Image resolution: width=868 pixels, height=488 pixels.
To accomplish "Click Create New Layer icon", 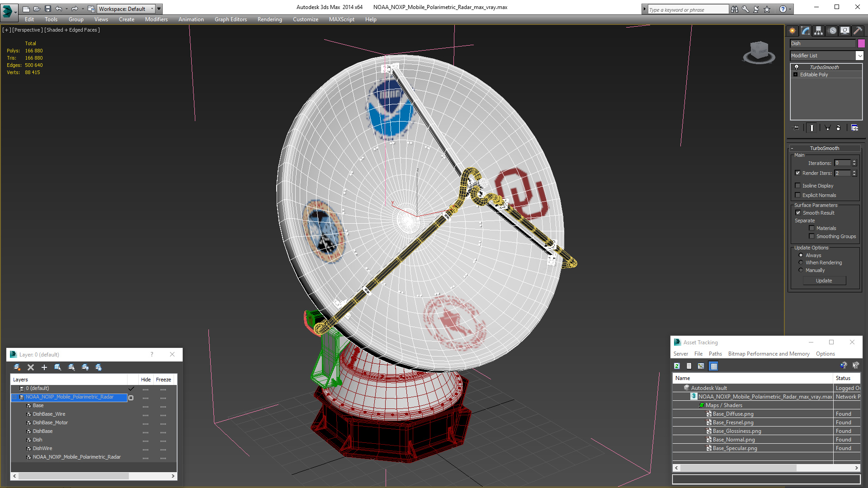I will 17,367.
